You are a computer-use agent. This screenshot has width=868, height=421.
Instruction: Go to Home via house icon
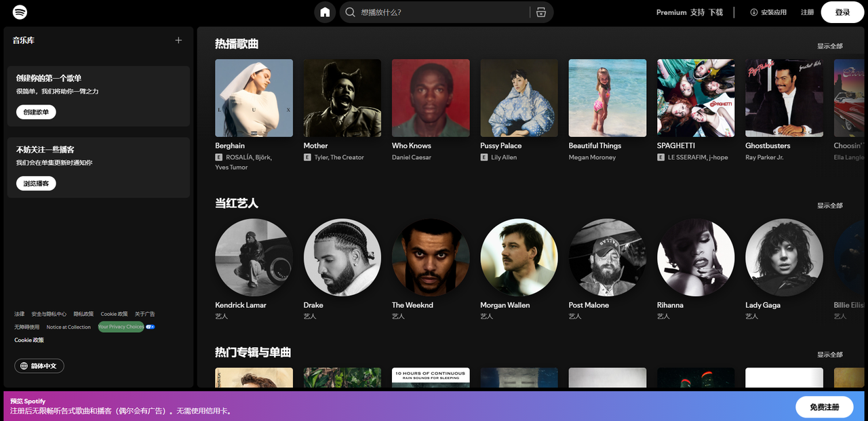pyautogui.click(x=325, y=12)
